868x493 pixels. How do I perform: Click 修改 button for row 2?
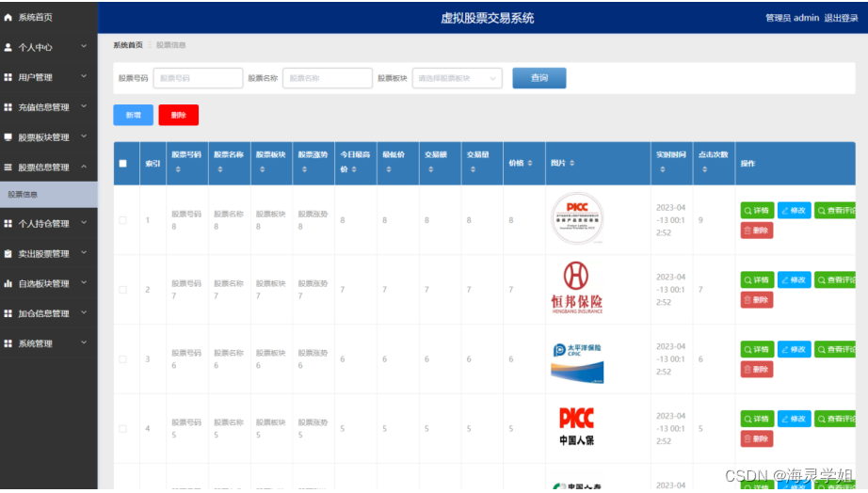coord(794,280)
